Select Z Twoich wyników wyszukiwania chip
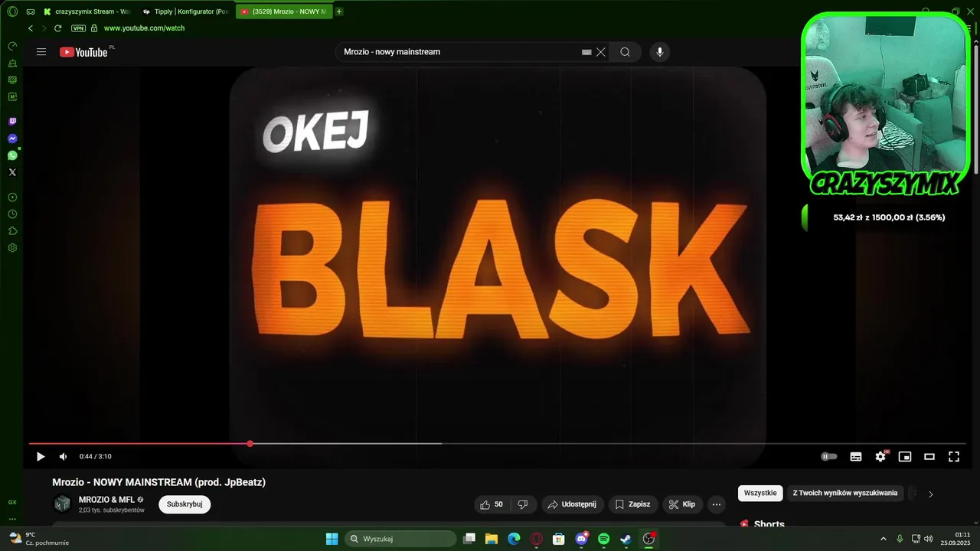This screenshot has width=980, height=551. tap(845, 493)
